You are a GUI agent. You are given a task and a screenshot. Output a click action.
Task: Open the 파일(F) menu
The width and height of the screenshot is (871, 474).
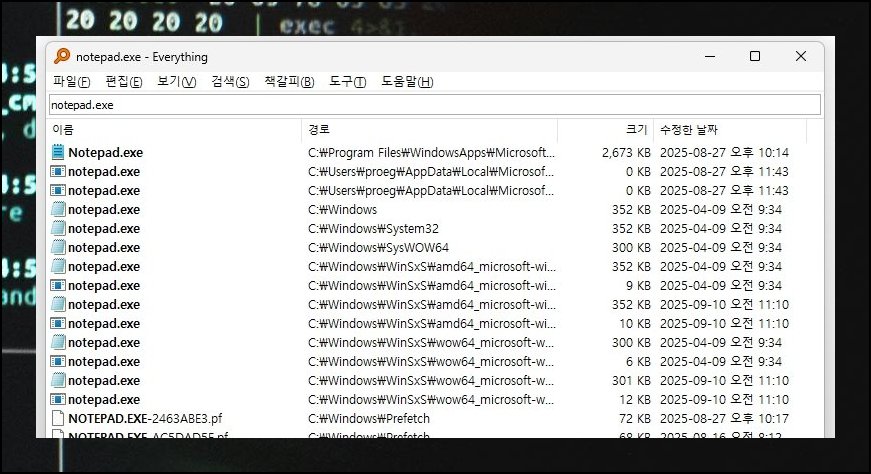[72, 82]
